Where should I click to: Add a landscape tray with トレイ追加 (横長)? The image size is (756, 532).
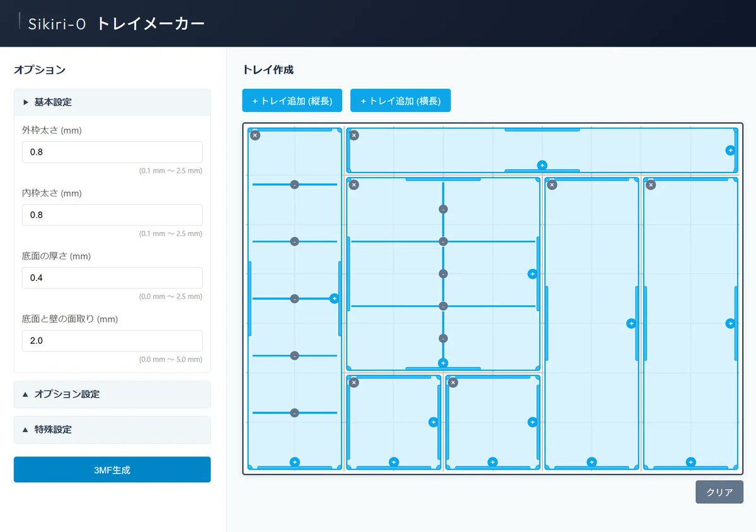point(401,101)
